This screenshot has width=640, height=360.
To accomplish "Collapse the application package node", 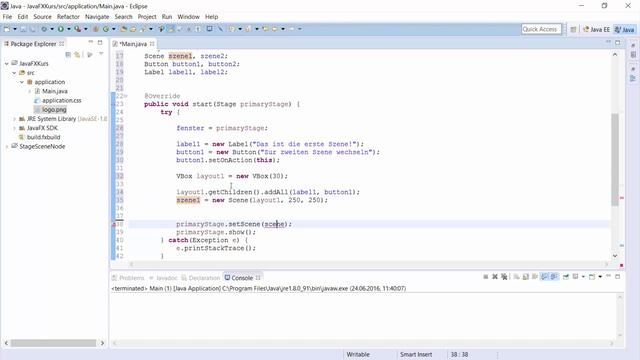I will pyautogui.click(x=22, y=82).
